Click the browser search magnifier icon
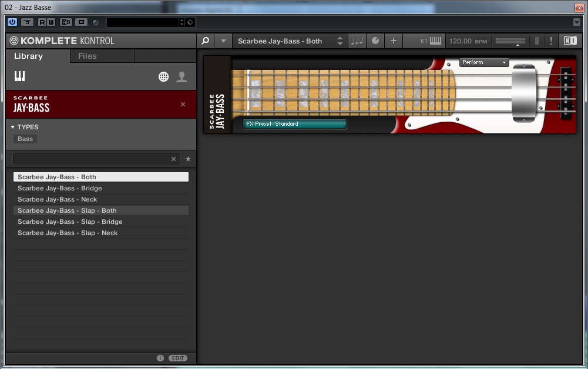588x369 pixels. [205, 41]
